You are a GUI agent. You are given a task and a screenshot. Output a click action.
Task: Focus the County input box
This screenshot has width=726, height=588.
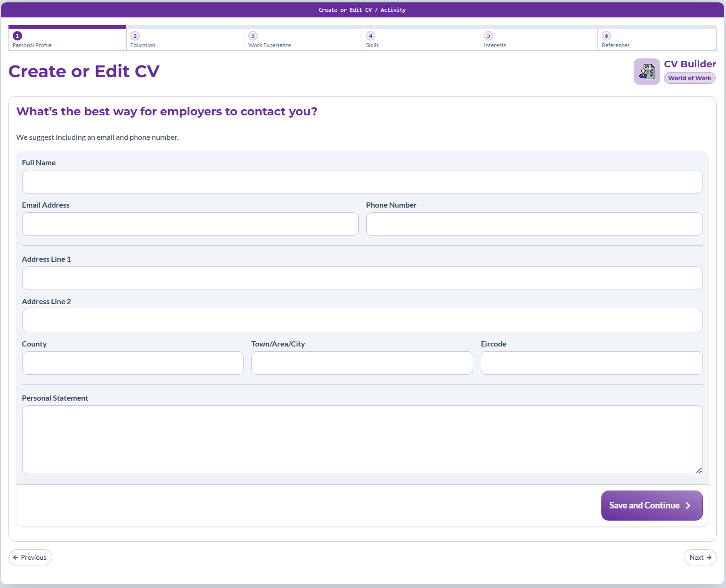pyautogui.click(x=133, y=363)
